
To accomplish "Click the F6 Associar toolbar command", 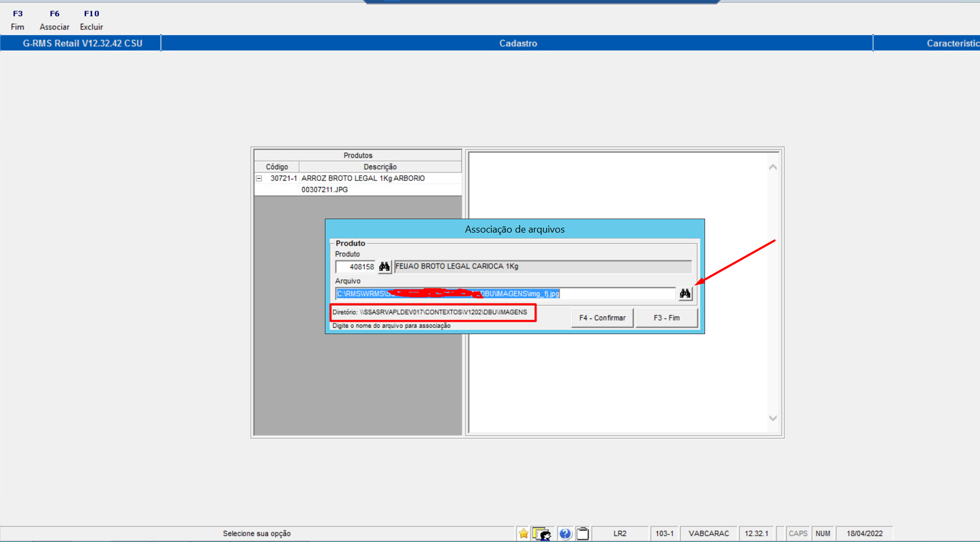I will (54, 20).
